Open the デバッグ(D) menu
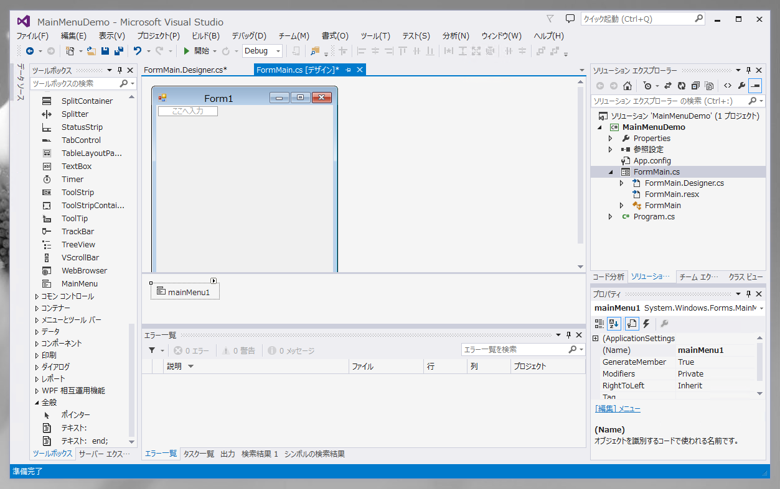This screenshot has height=489, width=780. 249,36
